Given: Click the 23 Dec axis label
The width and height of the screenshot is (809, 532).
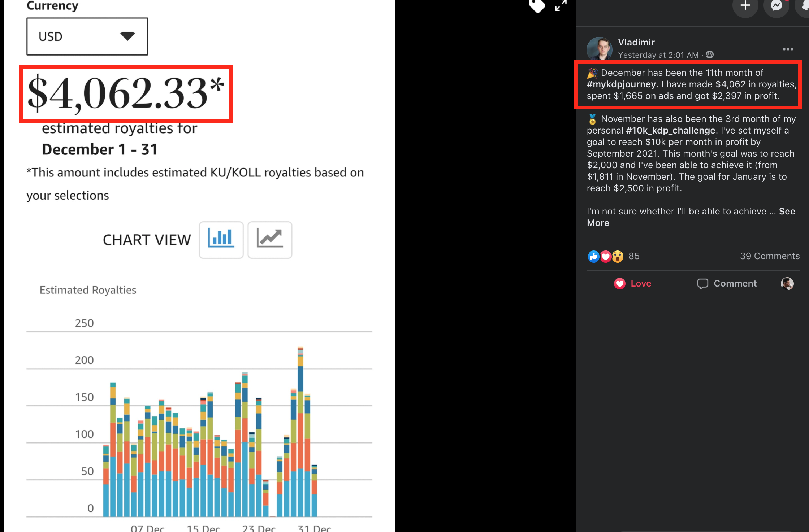Looking at the screenshot, I should 259,528.
